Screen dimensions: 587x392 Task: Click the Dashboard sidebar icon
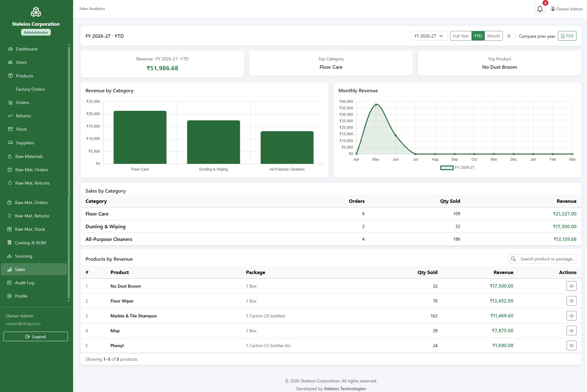pos(10,49)
